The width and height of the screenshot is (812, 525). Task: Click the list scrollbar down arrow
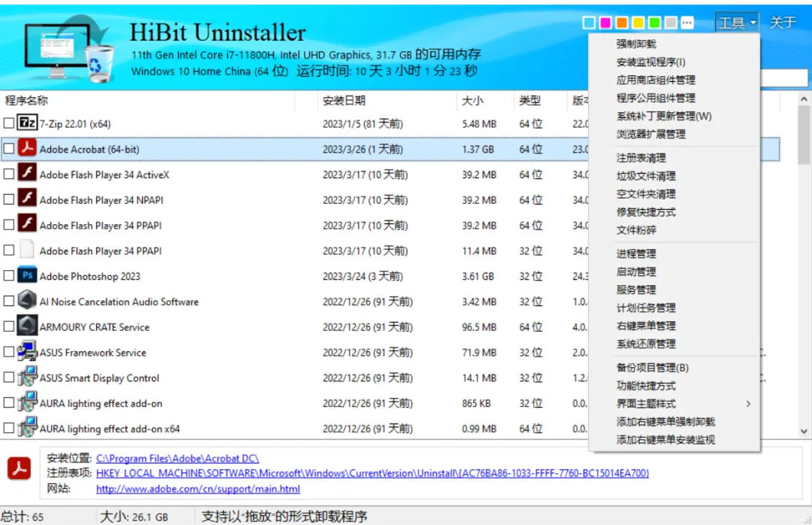point(804,431)
